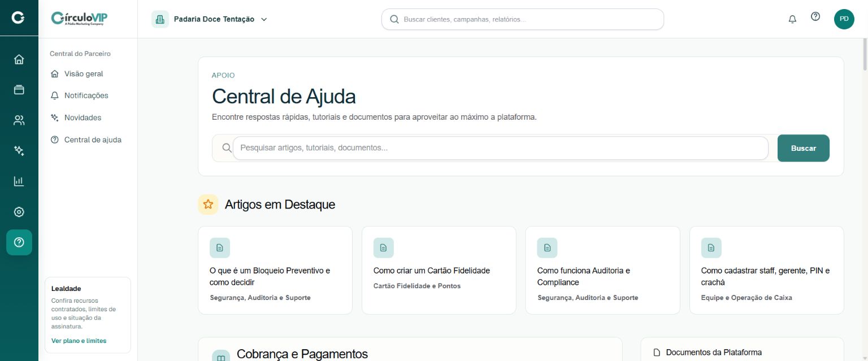
Task: Click the Buscar button
Action: (804, 148)
